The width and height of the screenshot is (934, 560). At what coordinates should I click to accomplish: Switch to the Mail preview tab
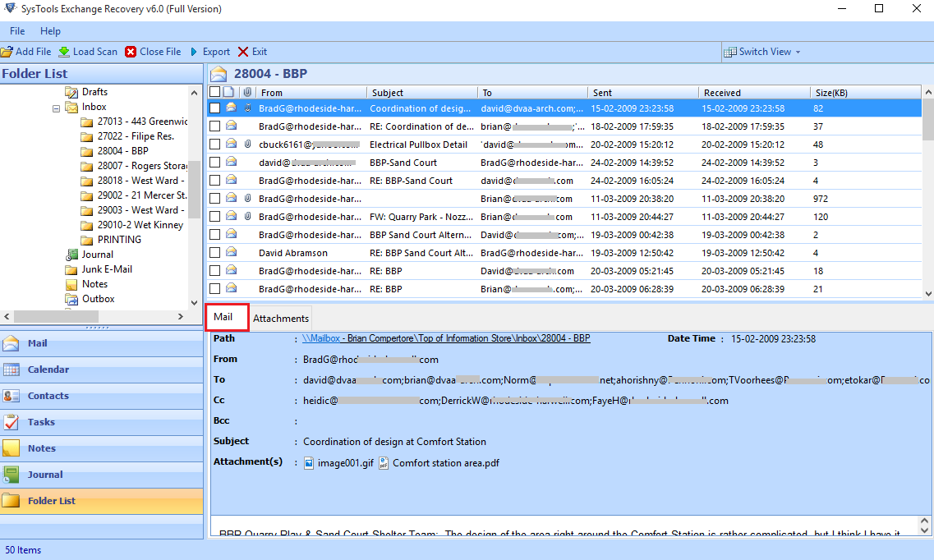[227, 317]
